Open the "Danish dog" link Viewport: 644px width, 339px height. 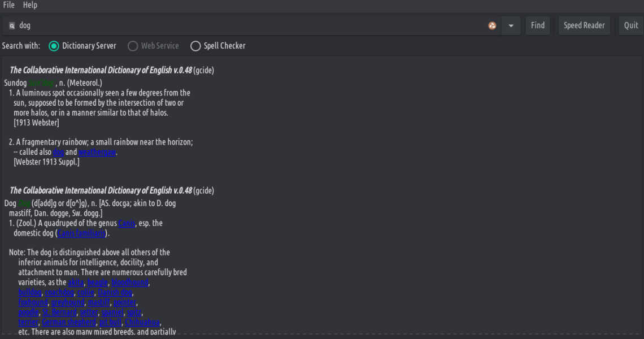(115, 292)
